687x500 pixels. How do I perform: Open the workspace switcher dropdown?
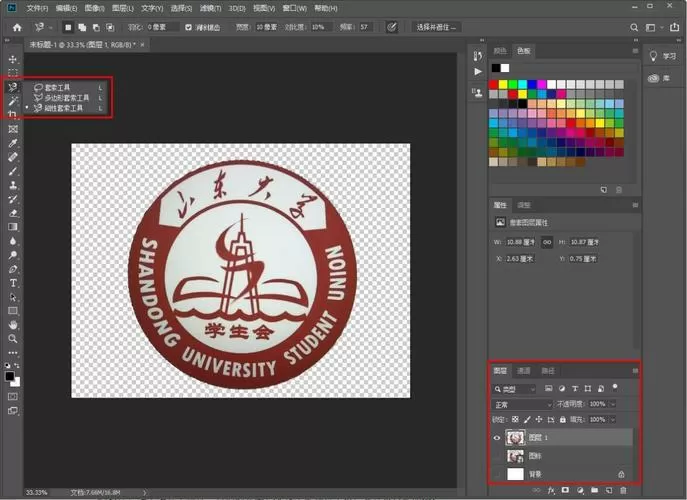652,28
